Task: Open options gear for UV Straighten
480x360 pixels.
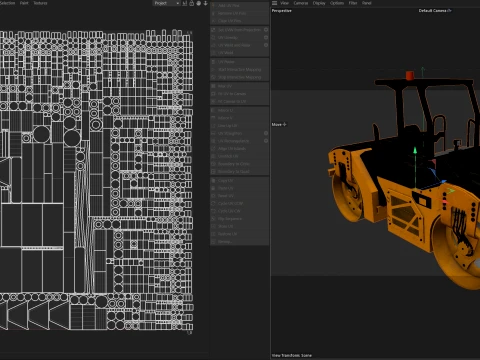Action: point(266,133)
